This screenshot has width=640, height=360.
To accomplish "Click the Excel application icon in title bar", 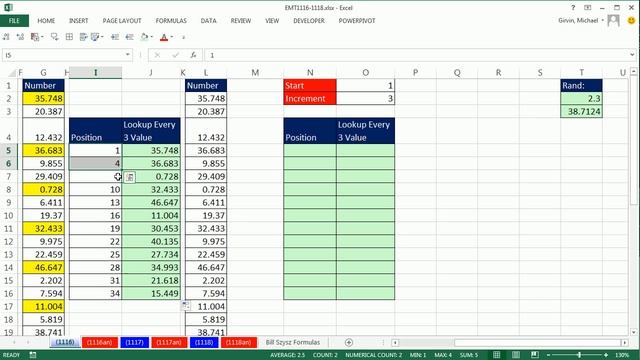I will coord(8,7).
